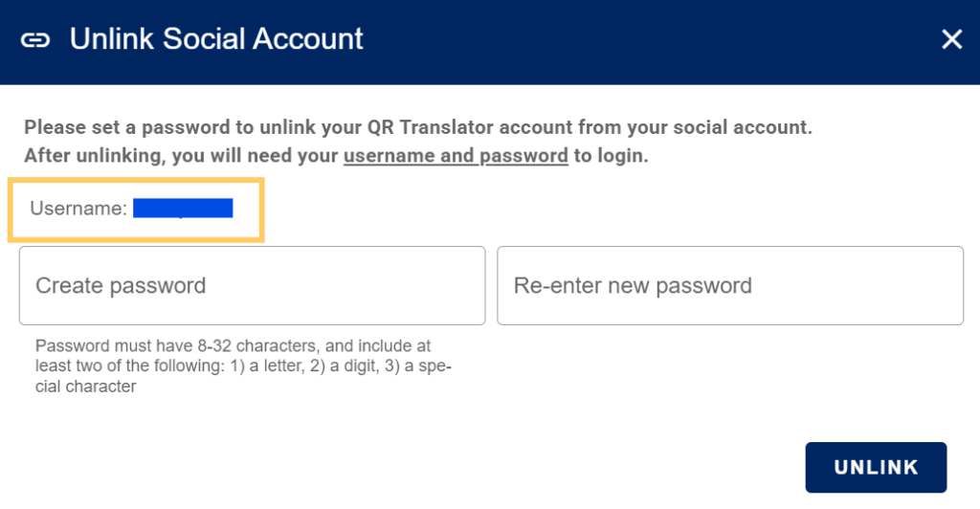Image resolution: width=980 pixels, height=509 pixels.
Task: Click the words 'social account' in instructions
Action: pos(751,127)
